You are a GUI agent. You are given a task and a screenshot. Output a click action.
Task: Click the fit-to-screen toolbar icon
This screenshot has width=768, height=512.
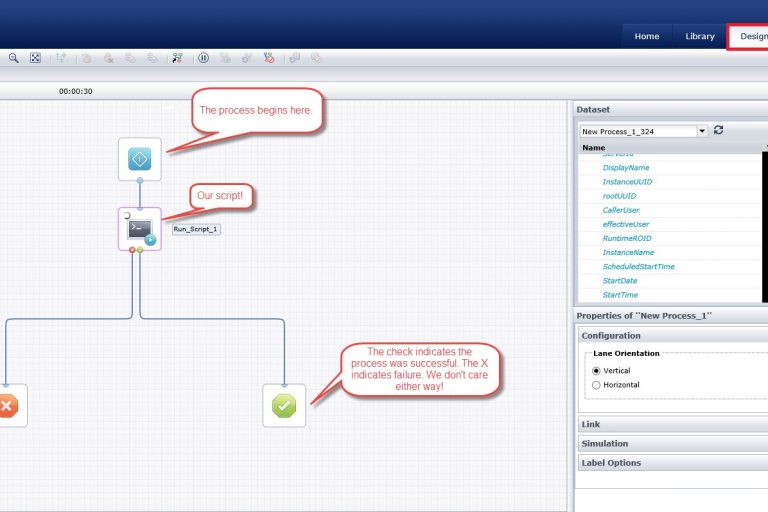click(35, 58)
